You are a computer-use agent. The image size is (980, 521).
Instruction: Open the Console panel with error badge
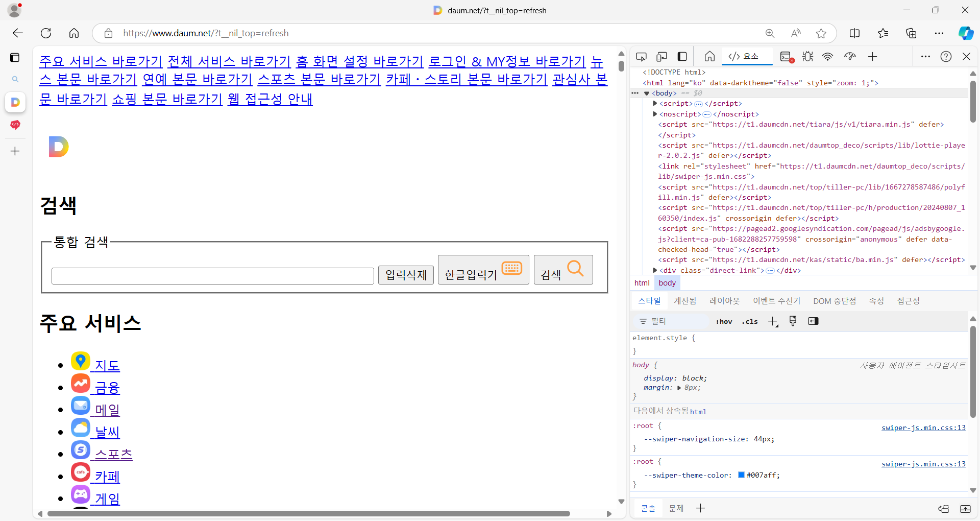point(787,57)
